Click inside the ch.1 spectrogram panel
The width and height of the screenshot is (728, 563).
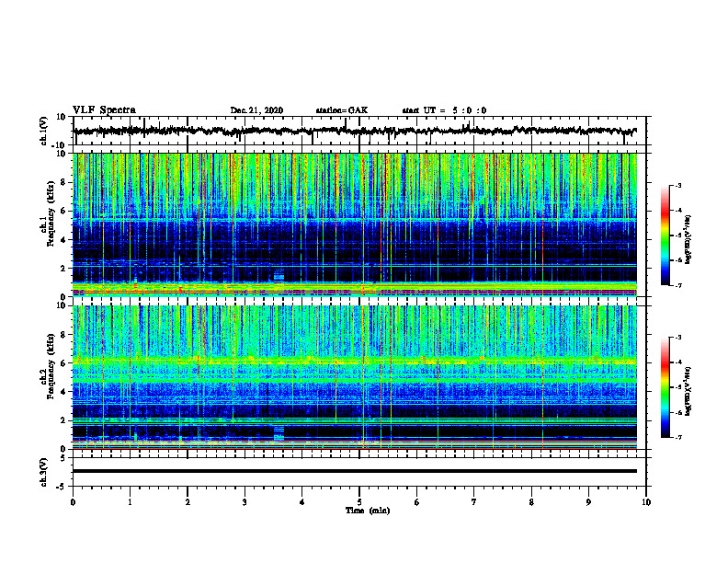355,224
